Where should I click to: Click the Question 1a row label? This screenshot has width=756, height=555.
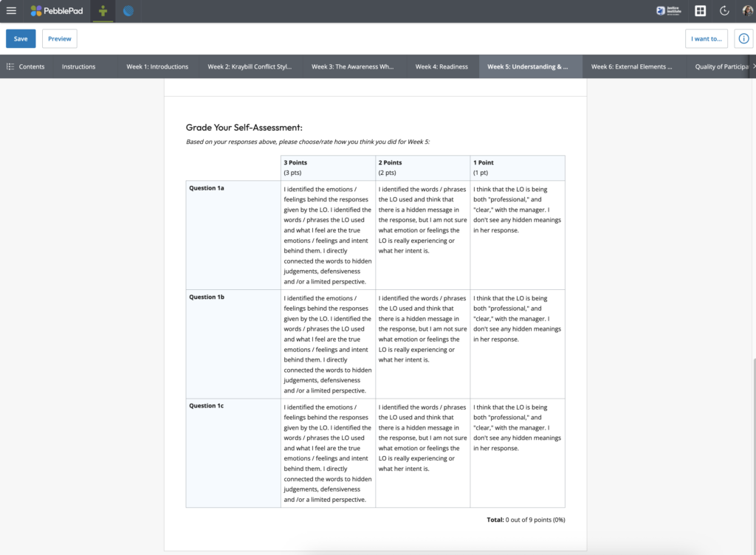tap(207, 188)
